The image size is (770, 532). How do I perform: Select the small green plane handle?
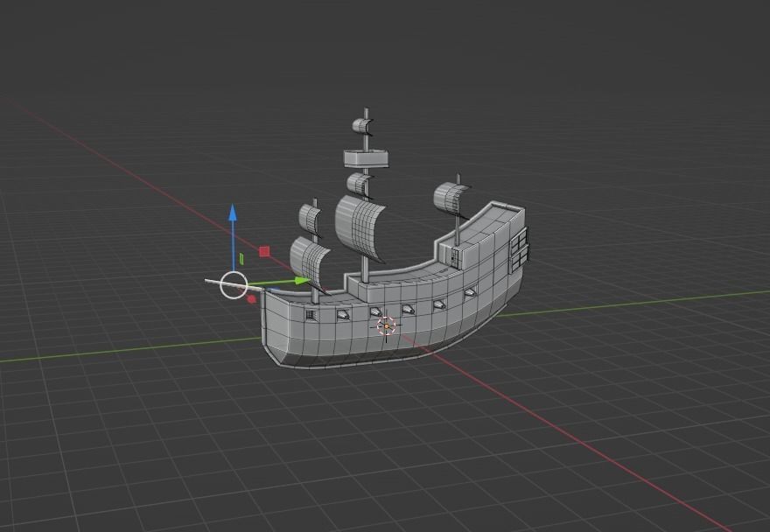pos(241,258)
